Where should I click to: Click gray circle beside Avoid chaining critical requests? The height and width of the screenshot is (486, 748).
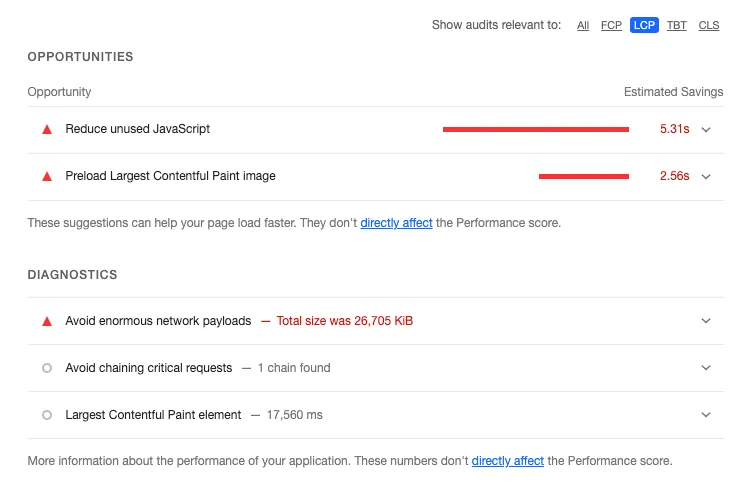[46, 368]
